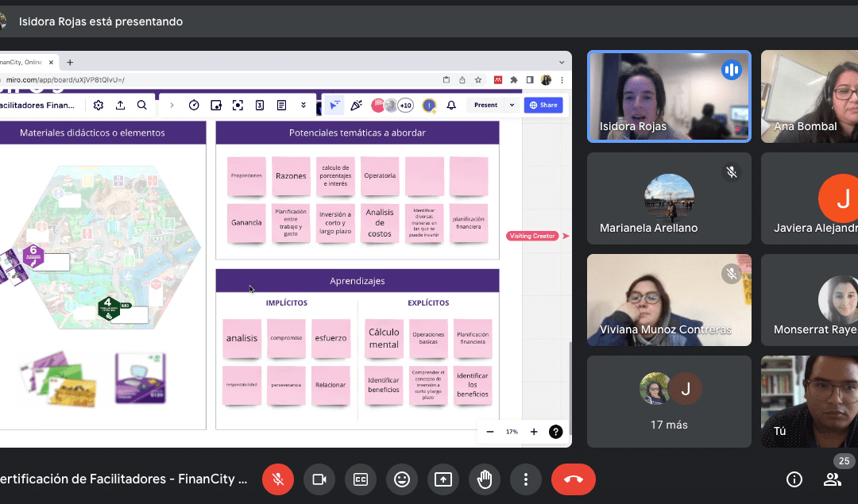Open the browser tab search chevron
Image resolution: width=858 pixels, height=504 pixels.
coord(562,63)
